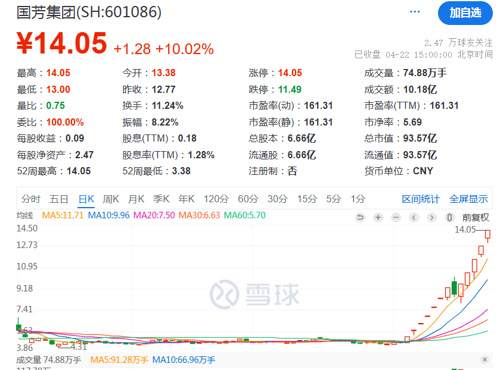Open the 前复权 price adjustment dropdown

[475, 218]
